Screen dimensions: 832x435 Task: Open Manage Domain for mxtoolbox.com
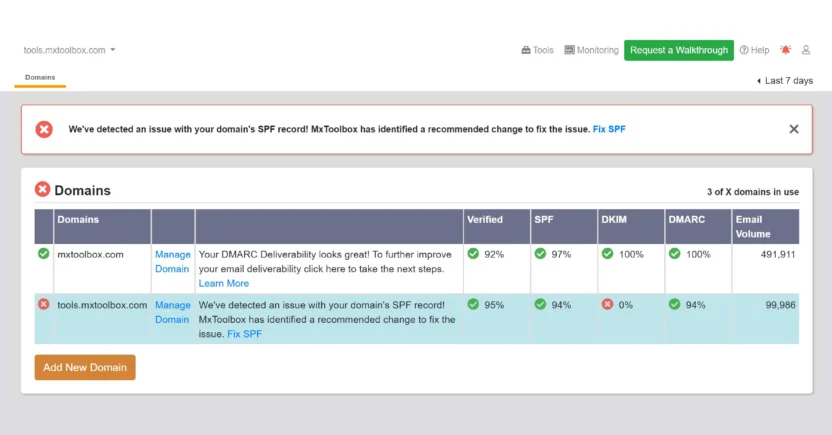pos(172,262)
